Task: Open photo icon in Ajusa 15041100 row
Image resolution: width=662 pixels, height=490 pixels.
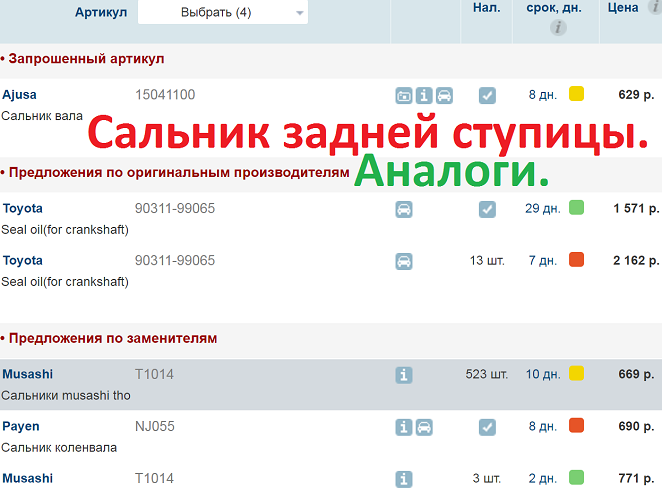Action: click(x=404, y=96)
